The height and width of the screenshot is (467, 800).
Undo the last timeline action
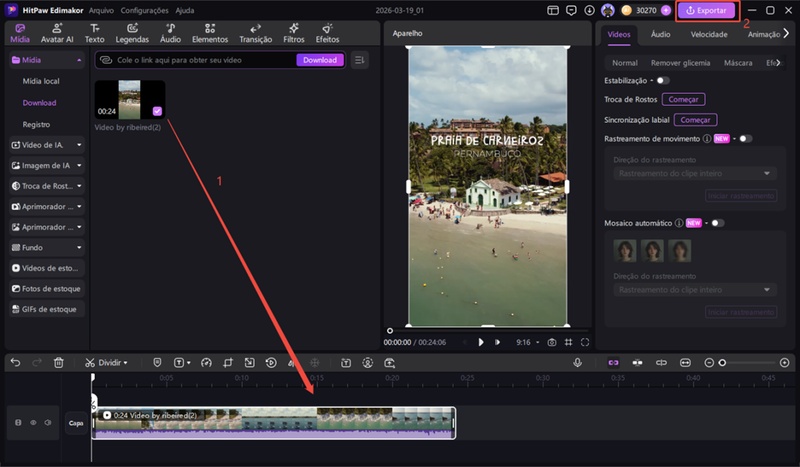(x=15, y=362)
